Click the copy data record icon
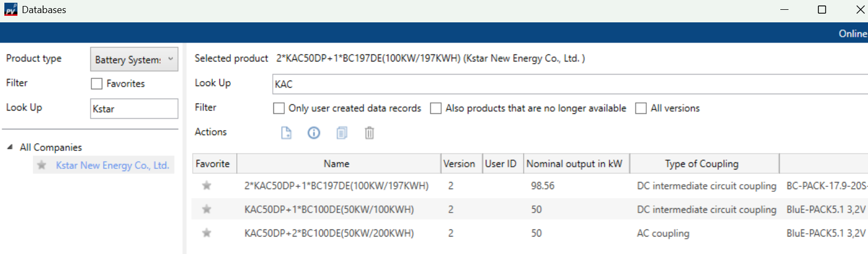 click(x=342, y=133)
